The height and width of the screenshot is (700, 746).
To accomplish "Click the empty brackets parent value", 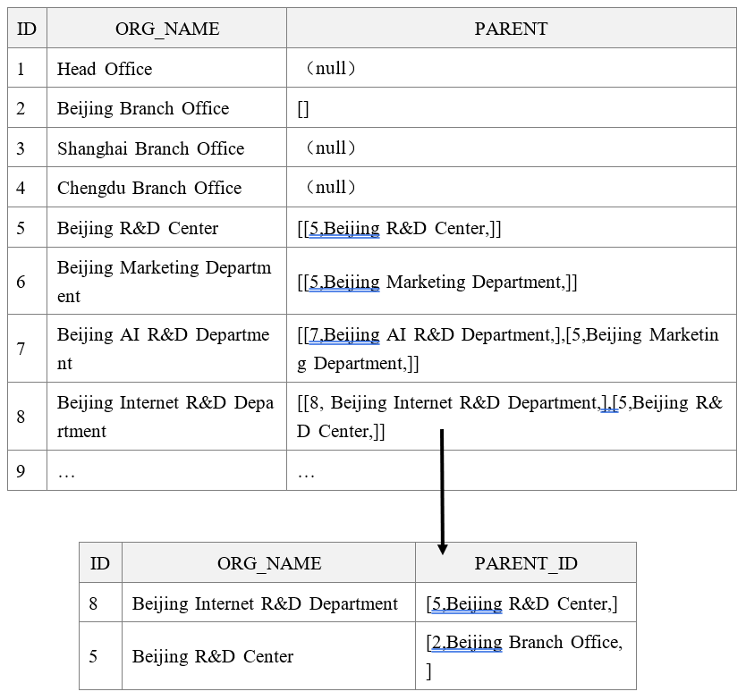I will [303, 109].
